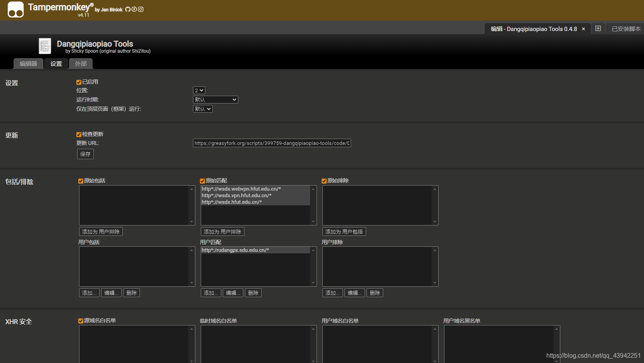Click scroll-down arrow of 用户排除 list
Screen dimensions: 644x363
tap(435, 283)
